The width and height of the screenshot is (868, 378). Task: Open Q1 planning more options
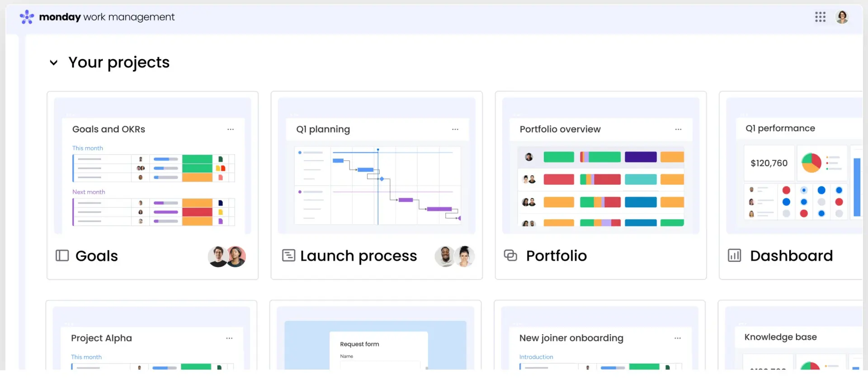coord(455,130)
